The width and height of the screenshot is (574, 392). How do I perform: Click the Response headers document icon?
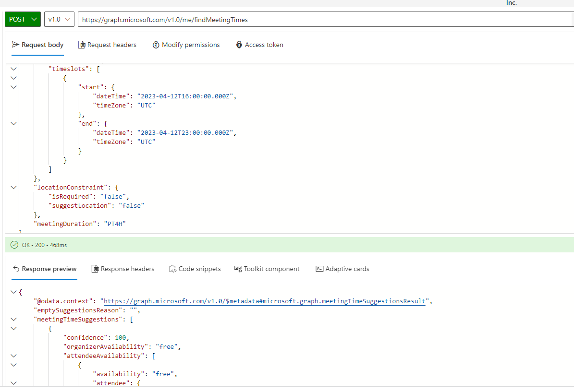(95, 269)
